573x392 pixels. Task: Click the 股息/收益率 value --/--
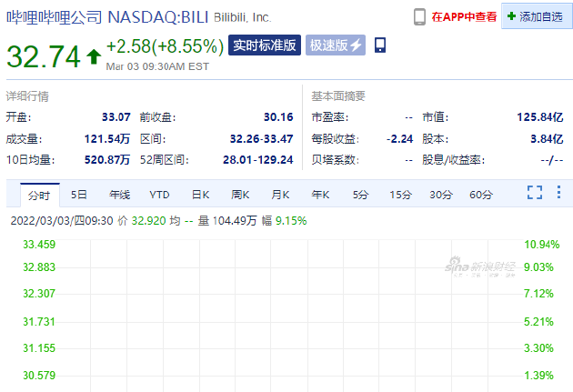[x=552, y=160]
